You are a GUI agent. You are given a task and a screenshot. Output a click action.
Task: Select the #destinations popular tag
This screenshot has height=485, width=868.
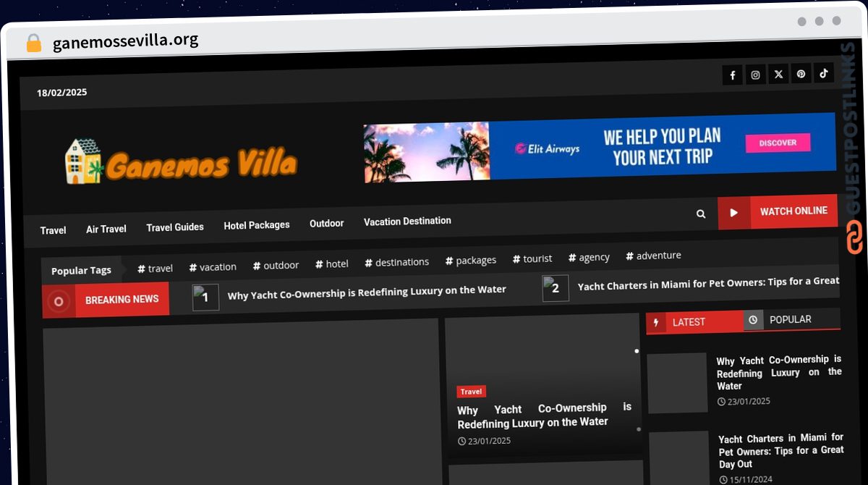coord(397,262)
